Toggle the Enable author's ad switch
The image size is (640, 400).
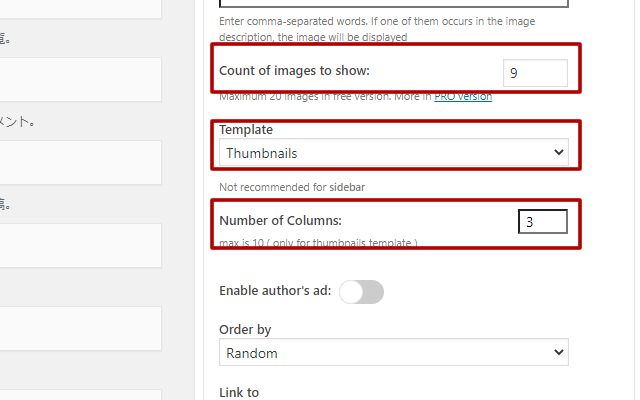point(361,291)
